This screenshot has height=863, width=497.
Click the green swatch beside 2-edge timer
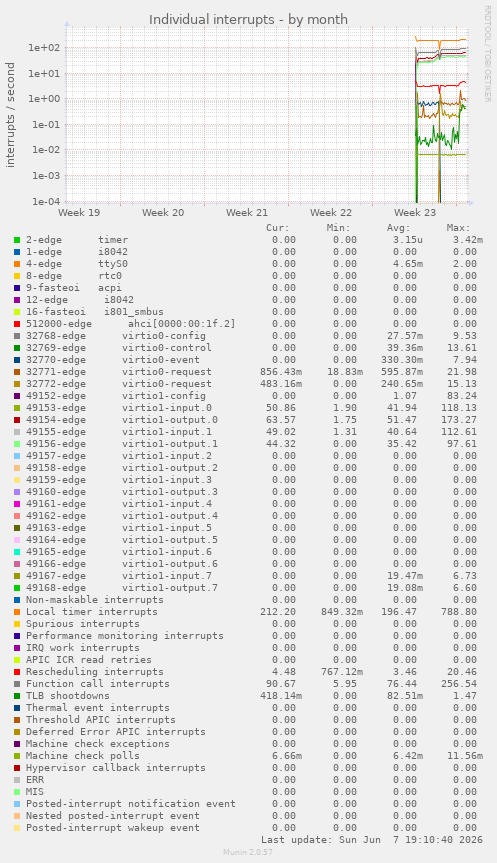pos(17,240)
